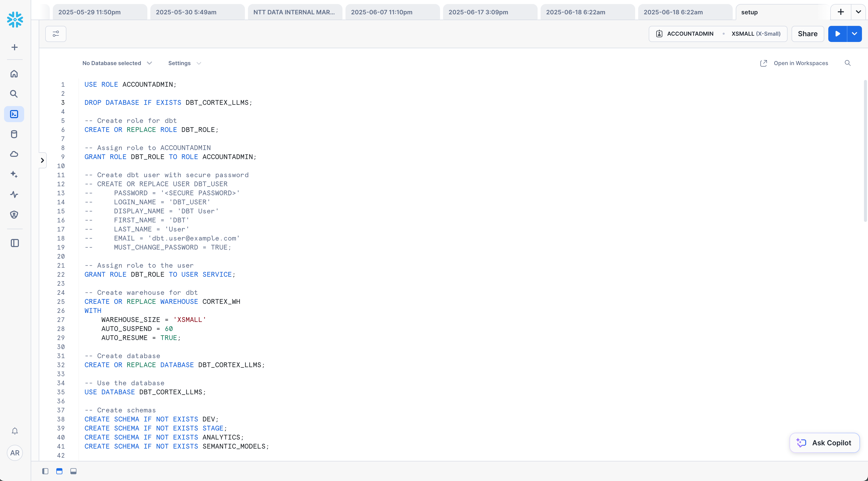Toggle the top panel layout icon
The height and width of the screenshot is (481, 868).
coord(59,471)
